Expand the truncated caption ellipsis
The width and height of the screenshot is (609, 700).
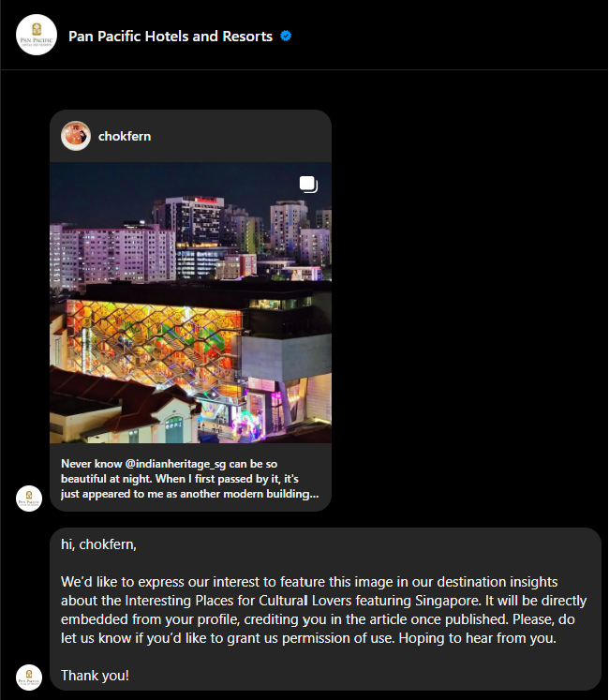[x=314, y=494]
